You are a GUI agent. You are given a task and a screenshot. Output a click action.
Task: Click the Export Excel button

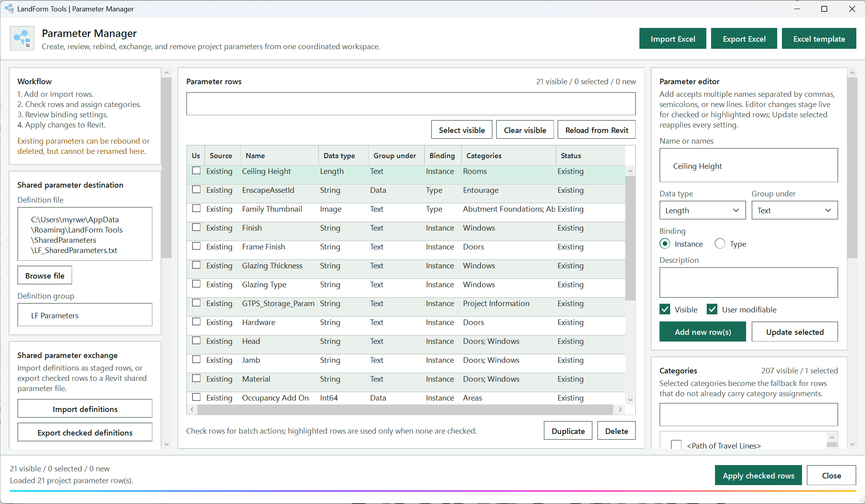tap(744, 39)
